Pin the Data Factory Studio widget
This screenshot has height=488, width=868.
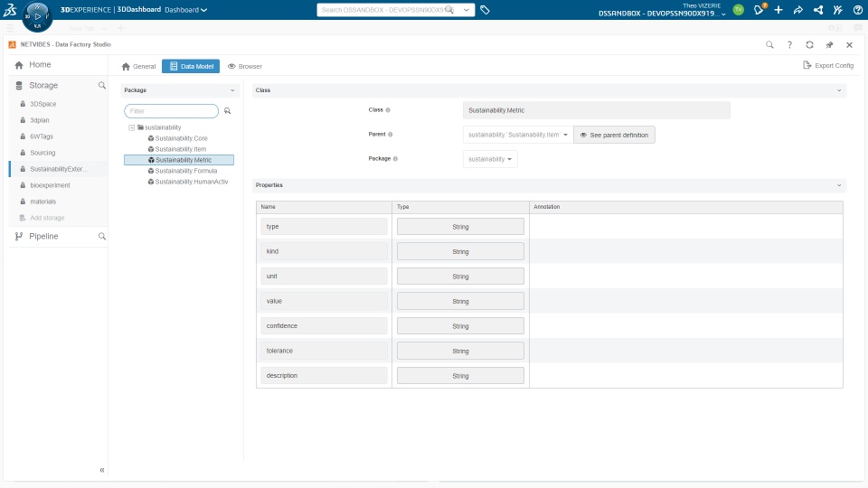click(829, 45)
